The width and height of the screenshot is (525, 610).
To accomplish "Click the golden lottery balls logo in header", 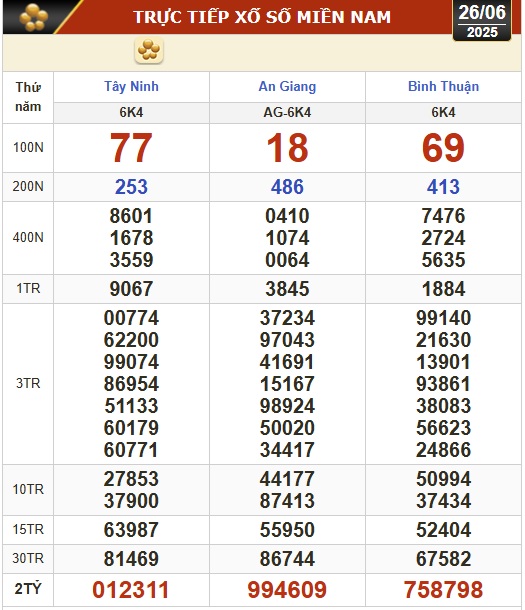I will point(34,17).
